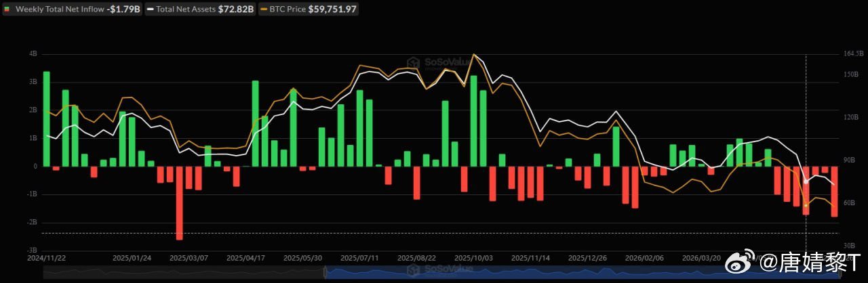The width and height of the screenshot is (868, 283).
Task: Click the 2026/03/20 date label
Action: 701,258
